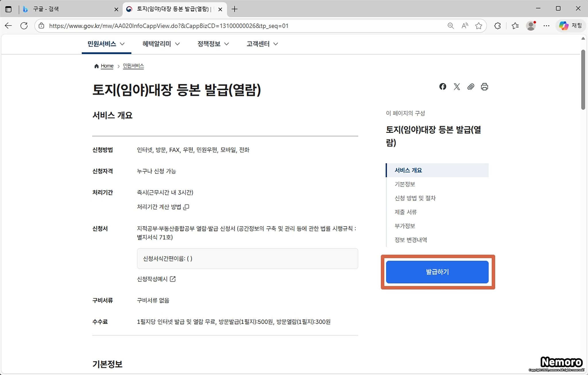
Task: Click zoom magnifier icon in address bar
Action: click(450, 26)
